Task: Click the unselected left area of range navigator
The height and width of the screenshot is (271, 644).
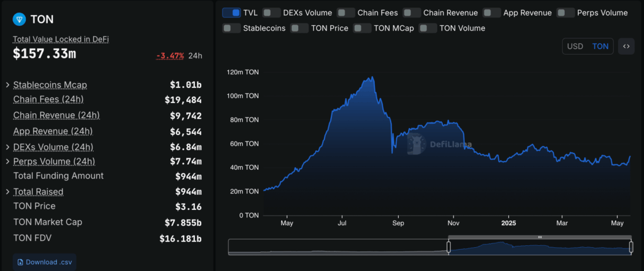Action: pos(338,246)
